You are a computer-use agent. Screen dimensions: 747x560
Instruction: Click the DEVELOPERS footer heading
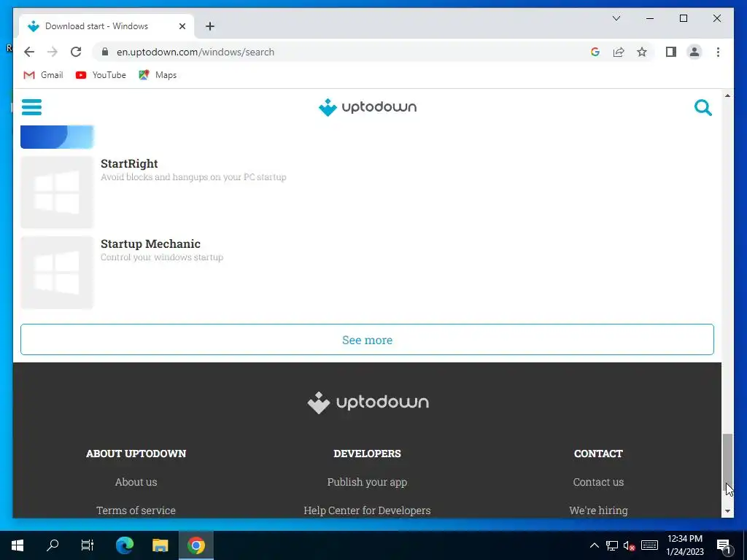[367, 454]
